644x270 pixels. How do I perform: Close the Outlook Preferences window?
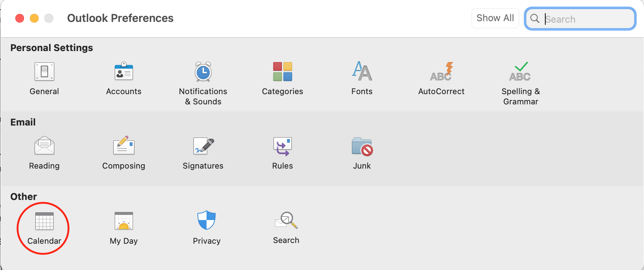[20, 18]
